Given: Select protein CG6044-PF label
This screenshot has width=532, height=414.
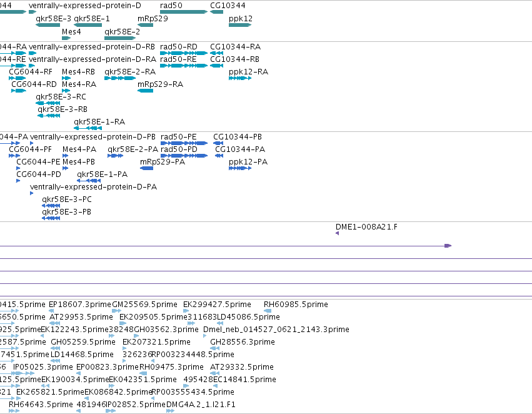Looking at the screenshot, I should (30, 149).
